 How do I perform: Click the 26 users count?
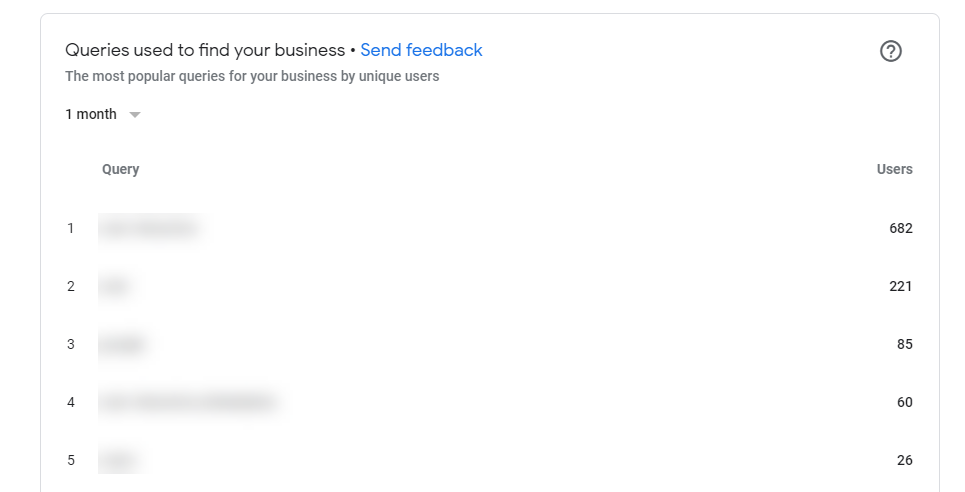tap(905, 460)
